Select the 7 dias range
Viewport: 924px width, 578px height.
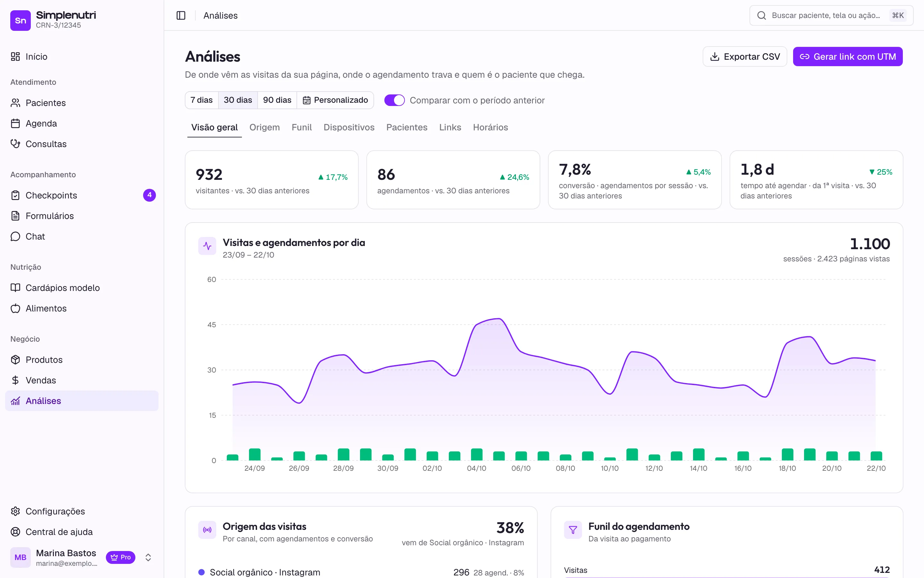click(x=201, y=100)
